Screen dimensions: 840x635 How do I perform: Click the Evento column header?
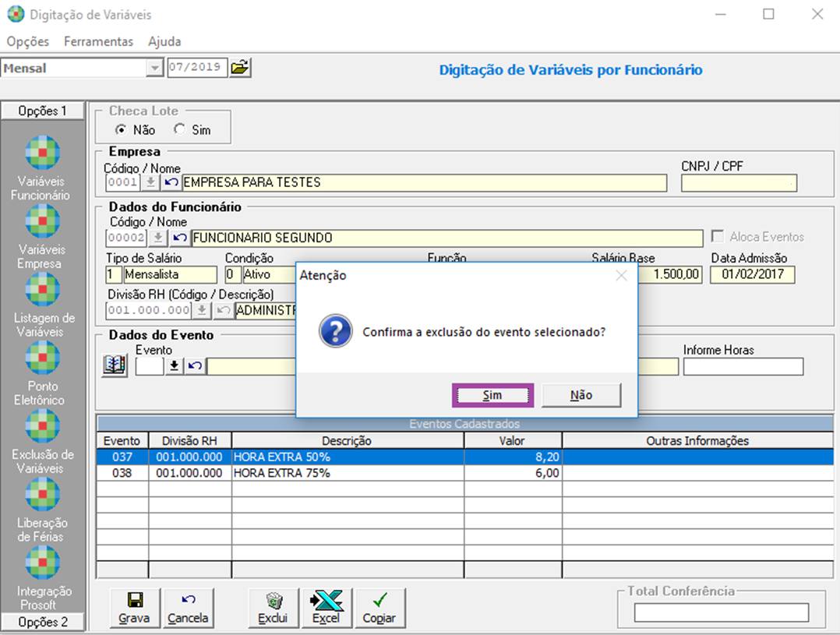[x=122, y=440]
